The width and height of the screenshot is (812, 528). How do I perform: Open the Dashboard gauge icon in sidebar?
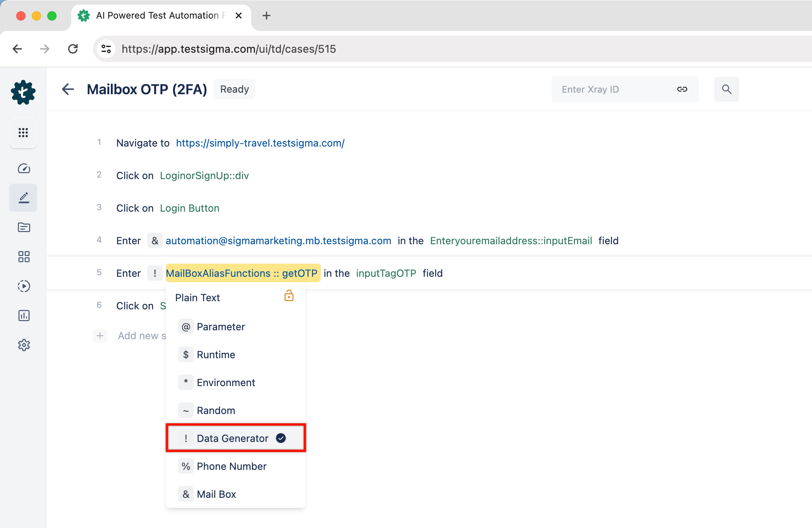tap(24, 168)
